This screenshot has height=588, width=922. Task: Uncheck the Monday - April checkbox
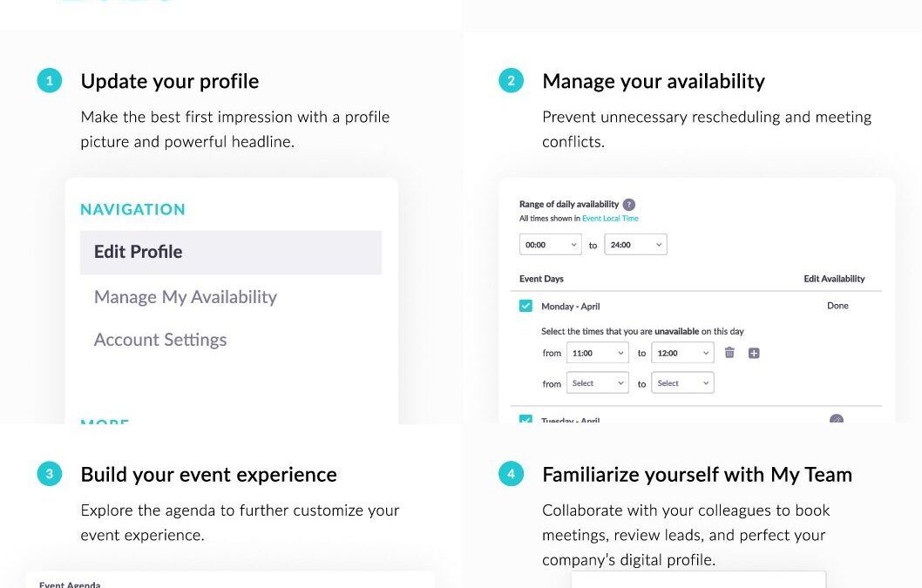(x=525, y=306)
